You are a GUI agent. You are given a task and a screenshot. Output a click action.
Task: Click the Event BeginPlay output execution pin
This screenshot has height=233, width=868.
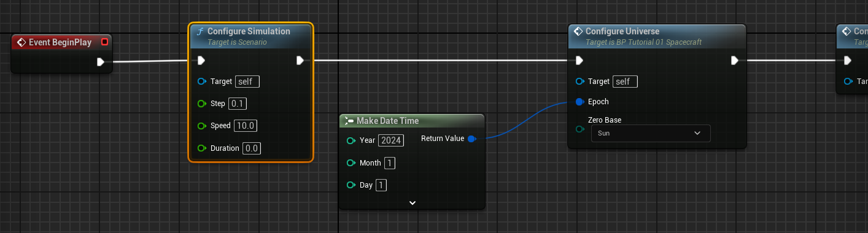click(x=101, y=61)
